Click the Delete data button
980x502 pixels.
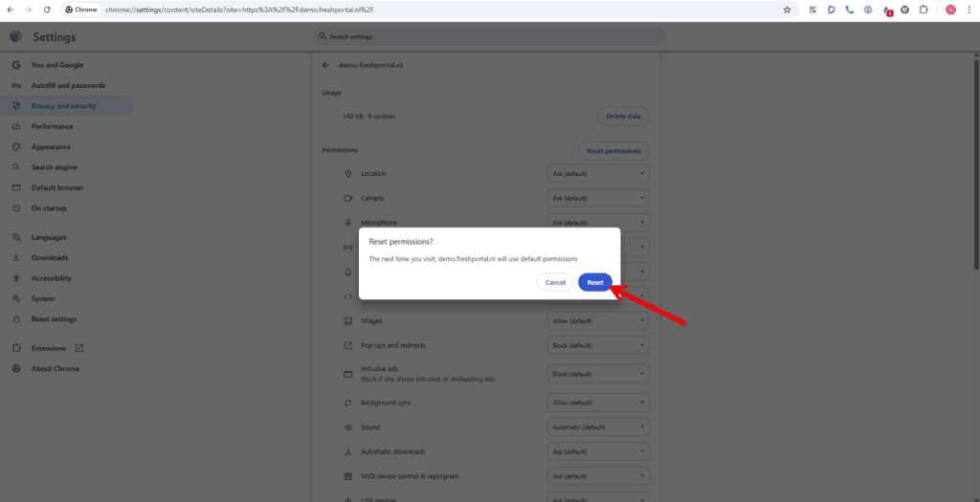pos(623,116)
